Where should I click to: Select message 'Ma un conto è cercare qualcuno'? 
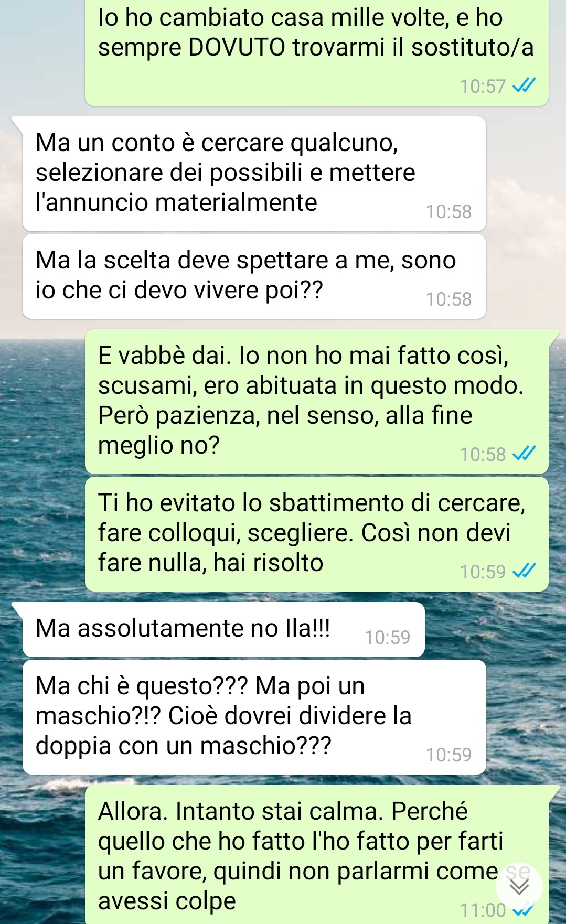[254, 174]
